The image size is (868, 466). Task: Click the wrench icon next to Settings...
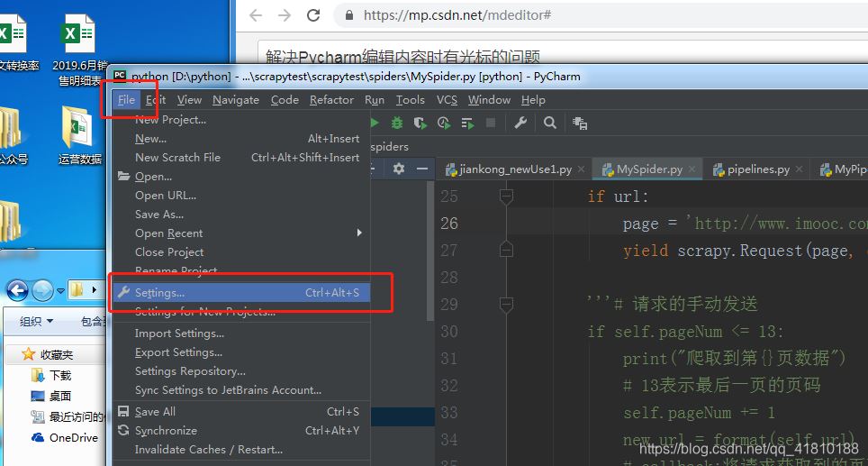(x=123, y=292)
